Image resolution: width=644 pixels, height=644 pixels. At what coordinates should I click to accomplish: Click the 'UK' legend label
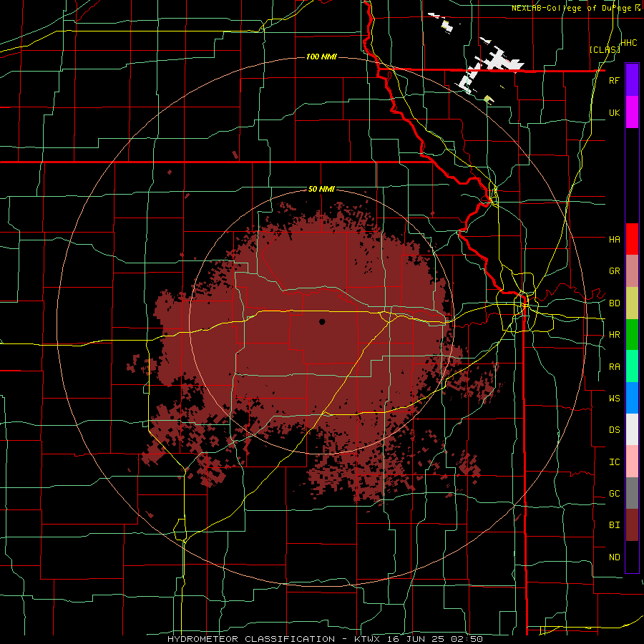[614, 112]
